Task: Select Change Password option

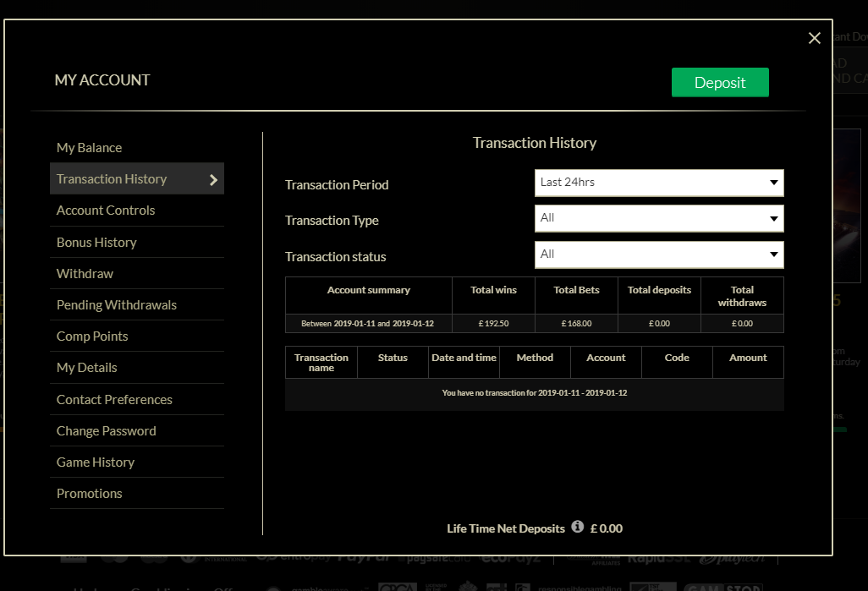Action: point(107,431)
